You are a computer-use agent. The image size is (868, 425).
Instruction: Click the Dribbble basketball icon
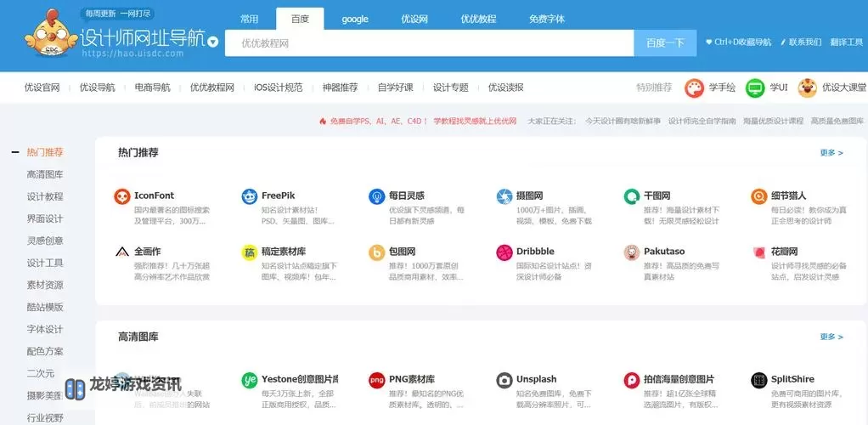click(504, 252)
